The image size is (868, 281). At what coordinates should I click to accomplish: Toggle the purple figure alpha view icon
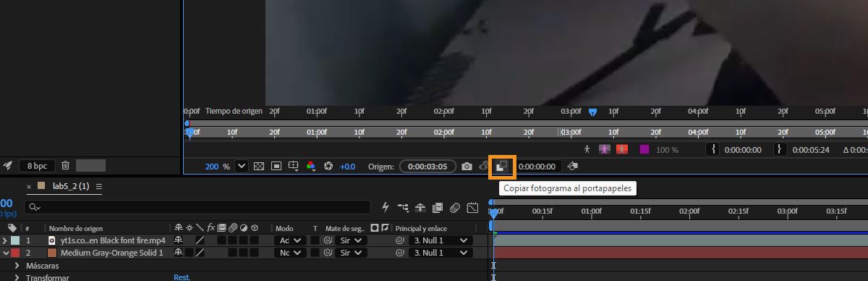click(x=604, y=149)
